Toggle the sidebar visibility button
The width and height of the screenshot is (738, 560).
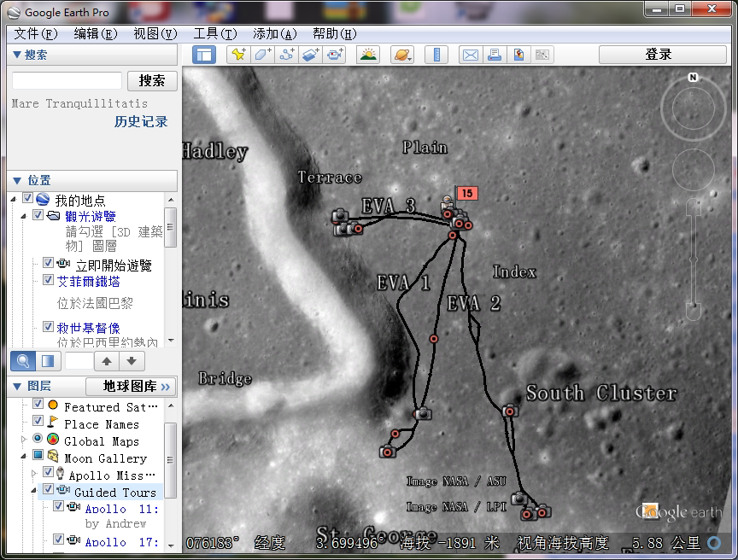(x=204, y=55)
